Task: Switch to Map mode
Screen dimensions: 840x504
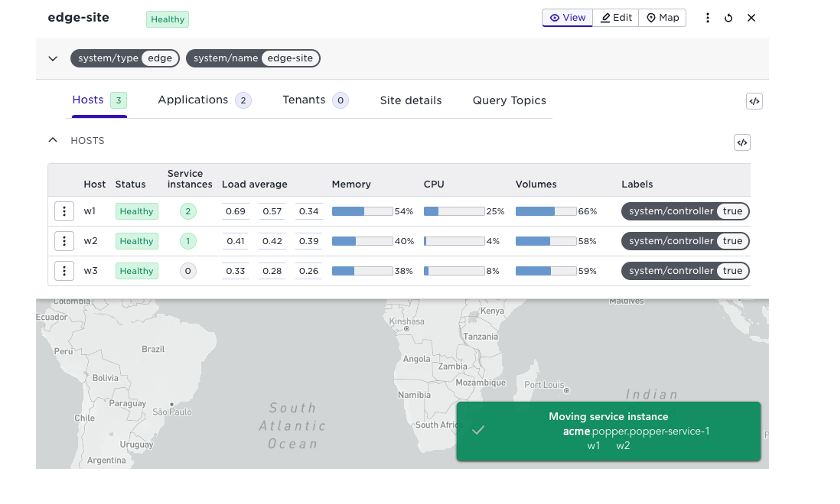Action: pyautogui.click(x=663, y=18)
